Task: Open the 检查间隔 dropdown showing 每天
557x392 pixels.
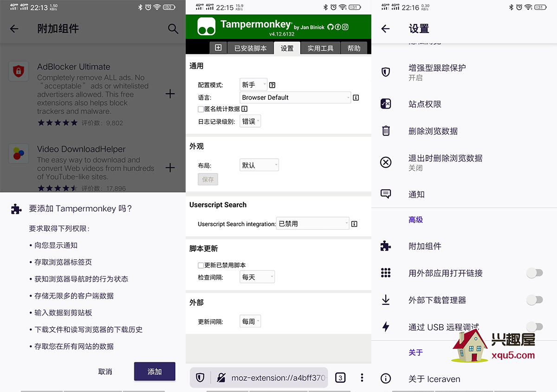Action: pyautogui.click(x=257, y=277)
